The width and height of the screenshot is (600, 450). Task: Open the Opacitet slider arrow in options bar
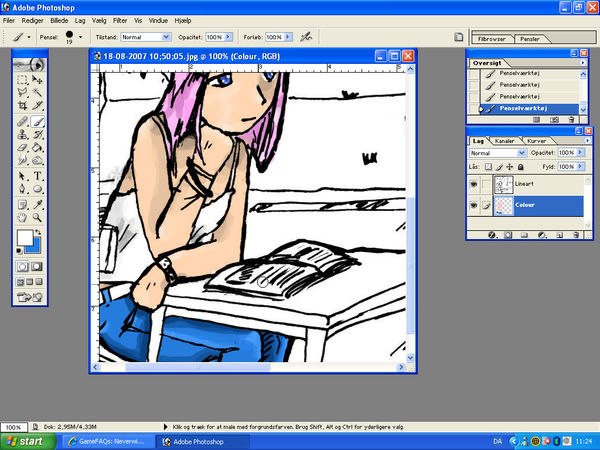coord(228,37)
